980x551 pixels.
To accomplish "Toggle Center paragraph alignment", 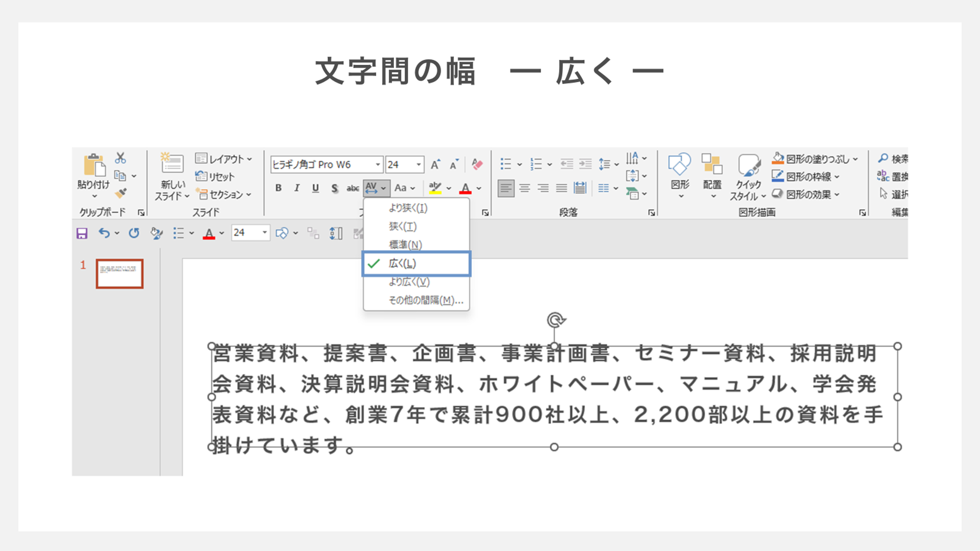I will tap(525, 188).
